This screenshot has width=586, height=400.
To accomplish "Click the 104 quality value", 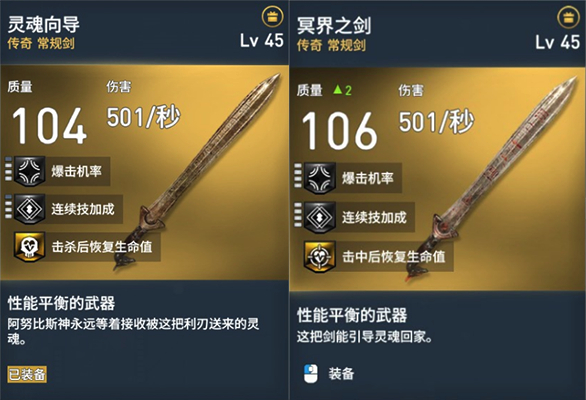I will click(x=49, y=125).
